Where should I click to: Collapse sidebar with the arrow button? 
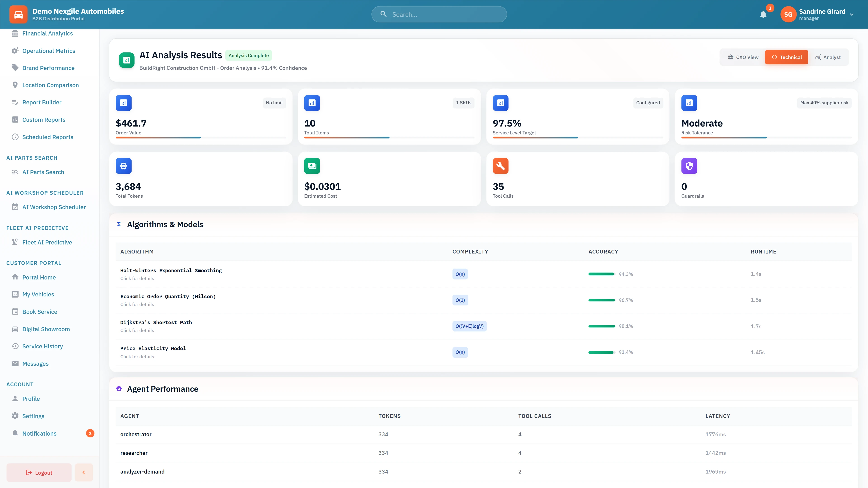point(84,472)
